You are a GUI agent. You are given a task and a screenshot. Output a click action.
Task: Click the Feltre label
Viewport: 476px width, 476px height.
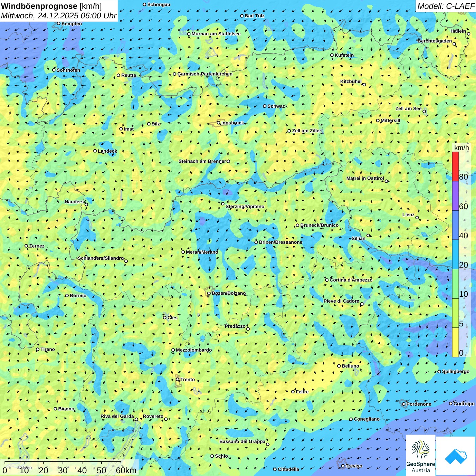point(302,392)
